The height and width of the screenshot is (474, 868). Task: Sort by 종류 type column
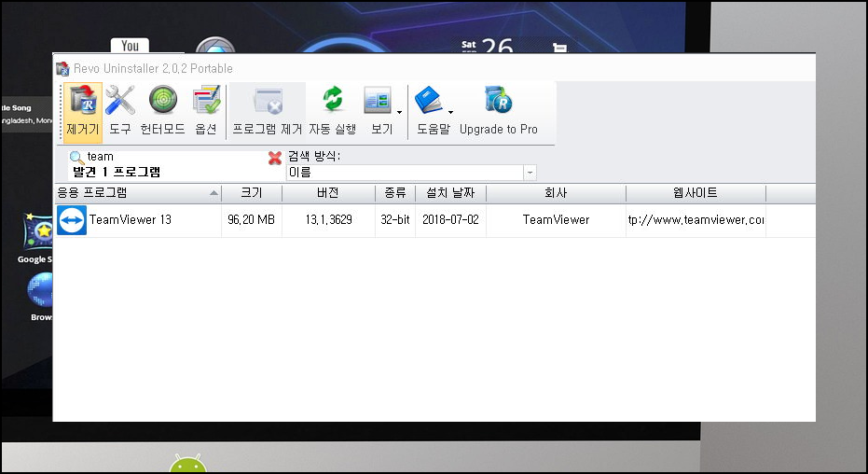[x=395, y=193]
